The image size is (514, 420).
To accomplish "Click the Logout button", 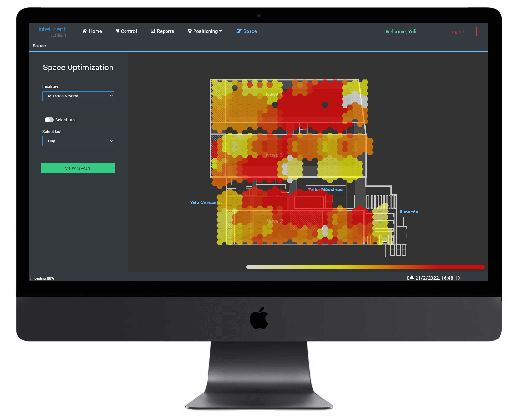I will click(x=457, y=31).
